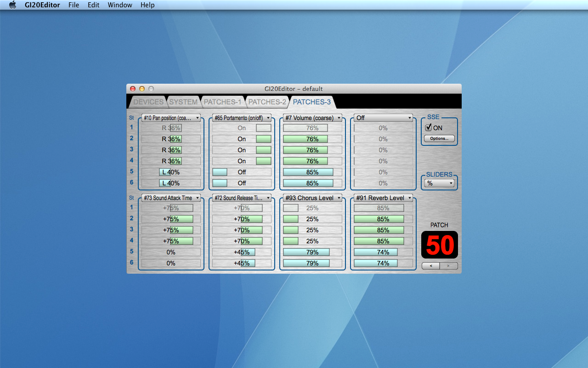Go to previous patch with < button
Viewport: 588px width, 368px height.
point(430,266)
